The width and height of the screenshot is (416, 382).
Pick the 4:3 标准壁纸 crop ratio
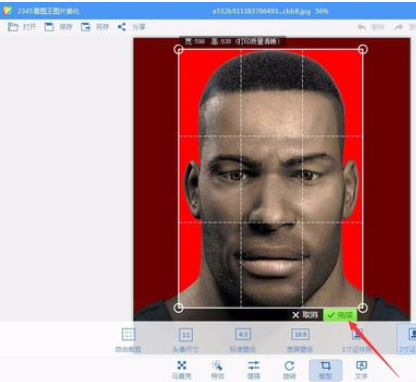tap(243, 340)
